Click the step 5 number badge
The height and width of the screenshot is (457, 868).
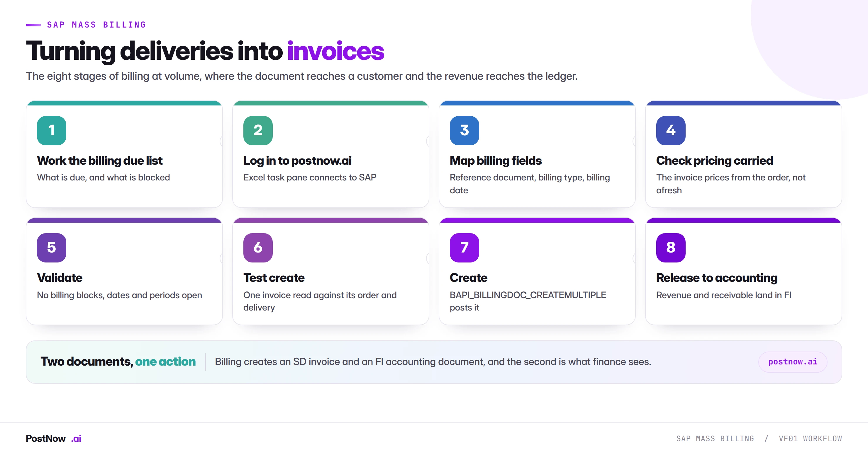(x=52, y=248)
